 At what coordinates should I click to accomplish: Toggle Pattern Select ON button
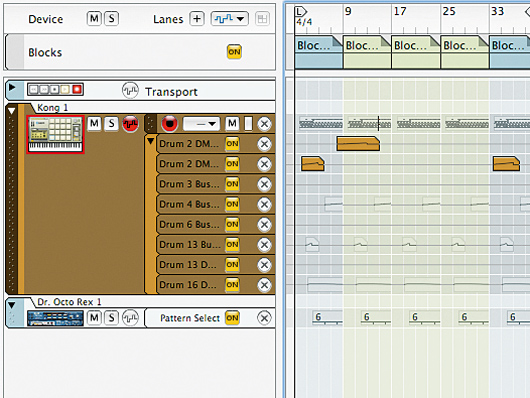pos(232,318)
